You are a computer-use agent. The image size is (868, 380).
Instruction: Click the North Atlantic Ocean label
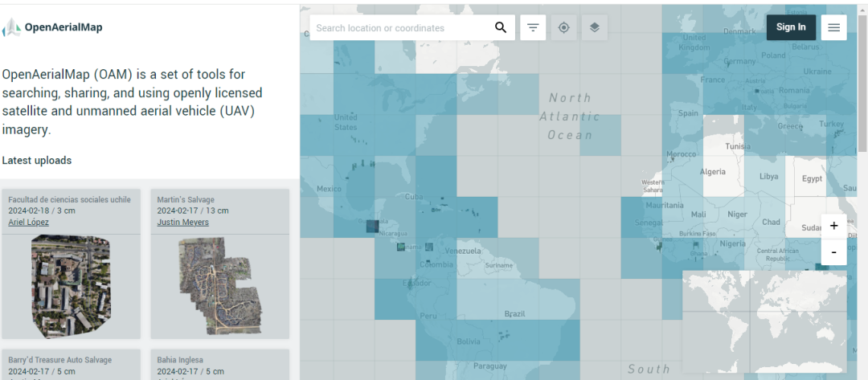coord(570,116)
